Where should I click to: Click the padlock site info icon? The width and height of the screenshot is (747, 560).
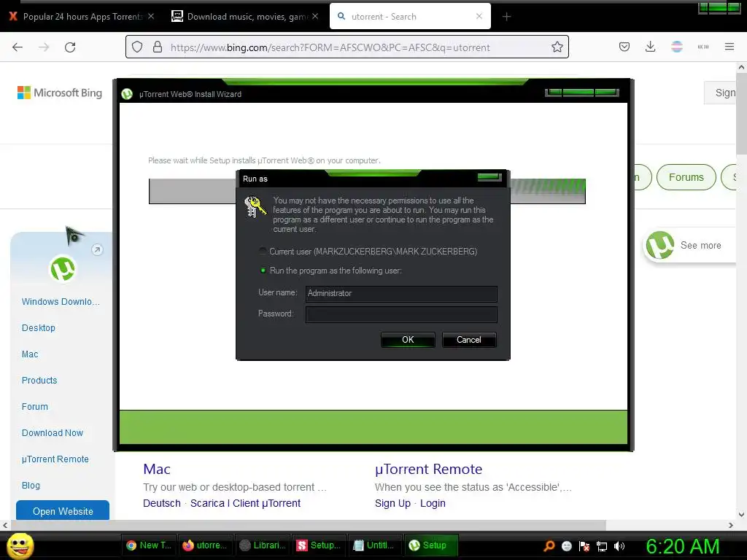pyautogui.click(x=158, y=47)
